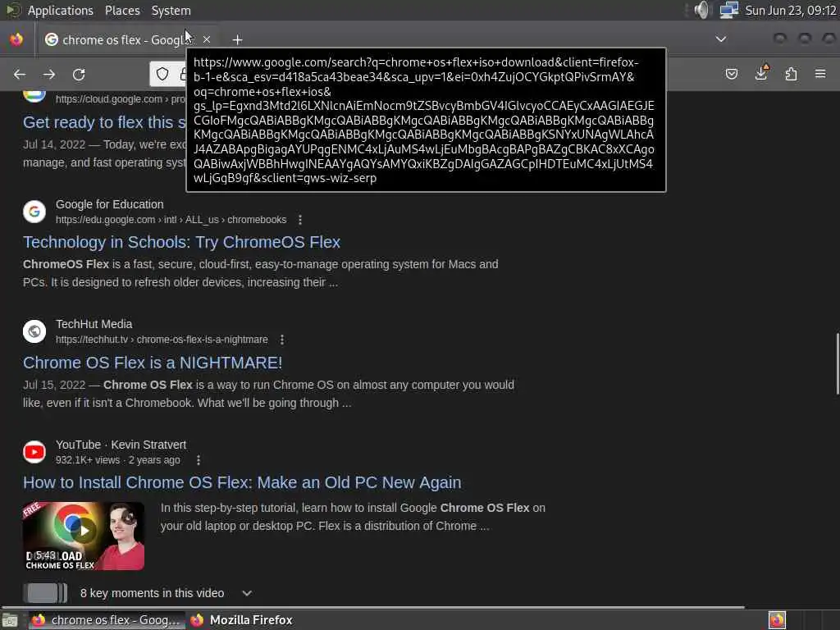
Task: Click the techhut.tv chrome-os-flex-is-a-nightmare URL text
Action: (162, 340)
